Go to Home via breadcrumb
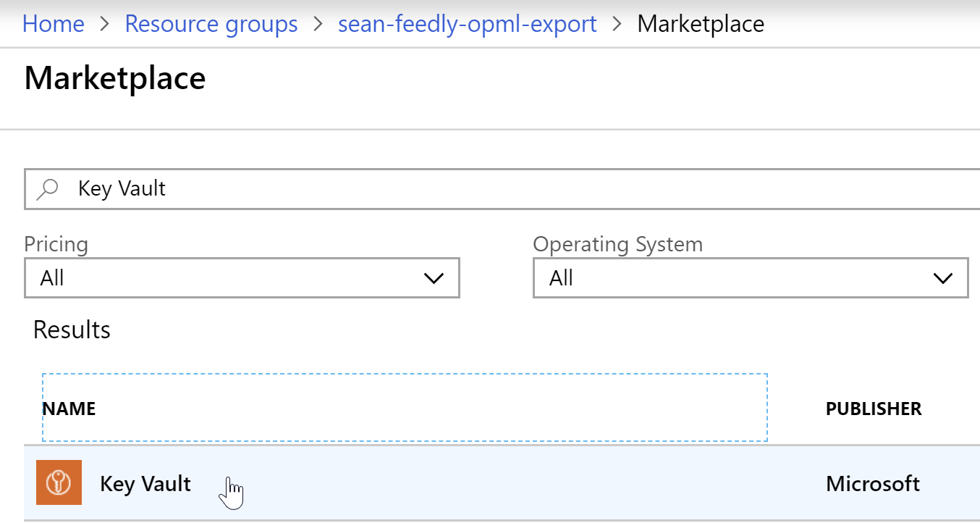 53,24
